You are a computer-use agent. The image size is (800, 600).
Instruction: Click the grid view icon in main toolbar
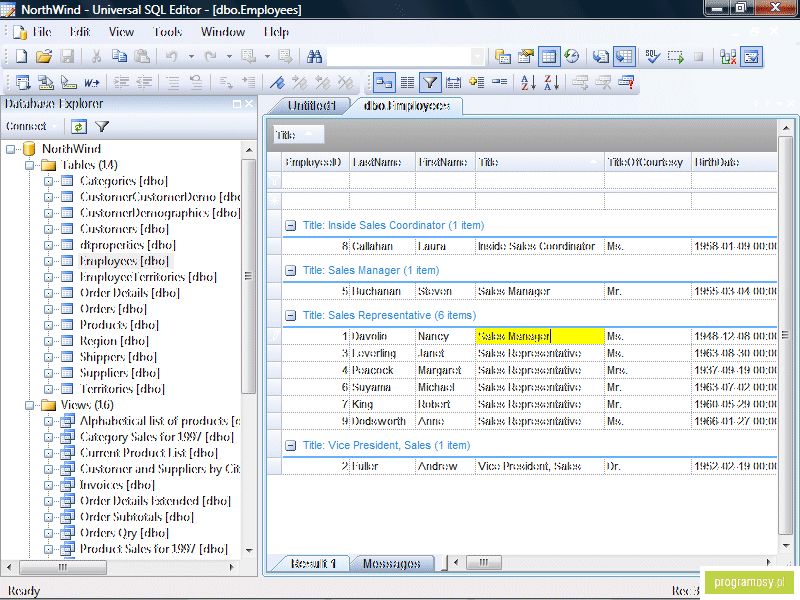[549, 56]
